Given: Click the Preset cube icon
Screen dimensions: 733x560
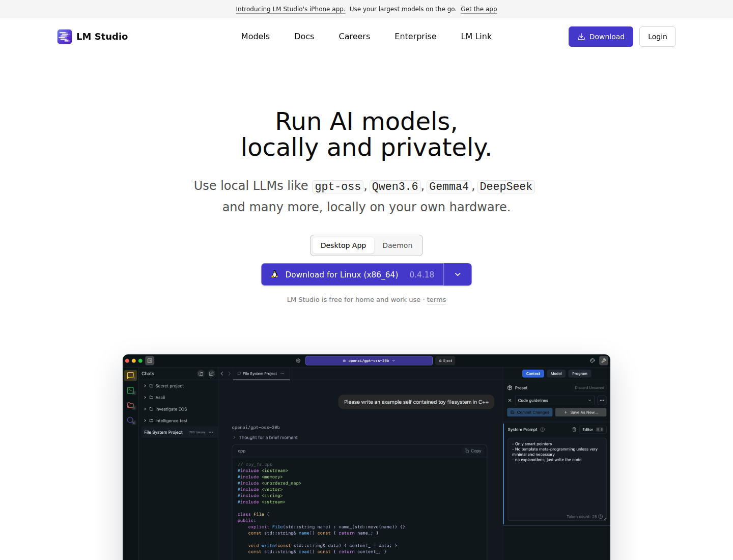Looking at the screenshot, I should (510, 388).
